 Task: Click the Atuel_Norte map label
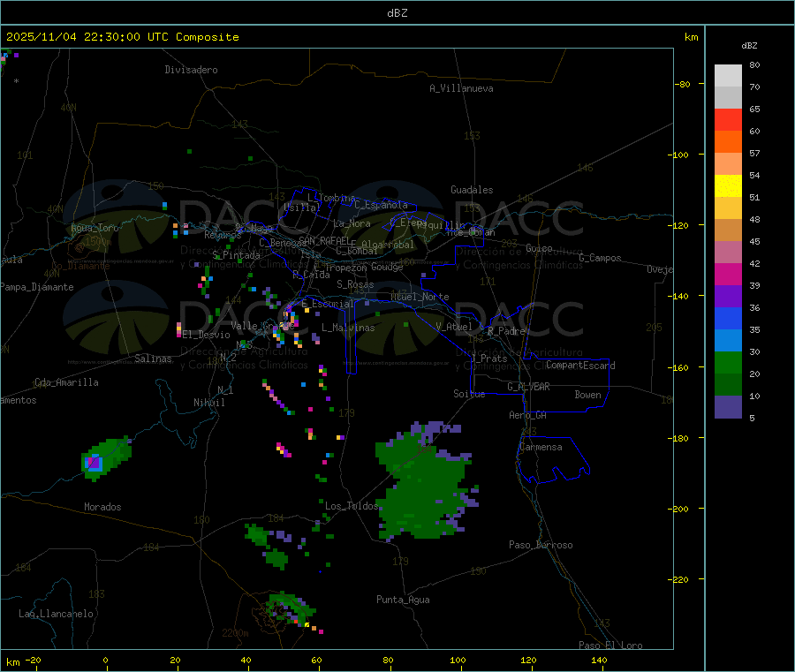click(420, 297)
